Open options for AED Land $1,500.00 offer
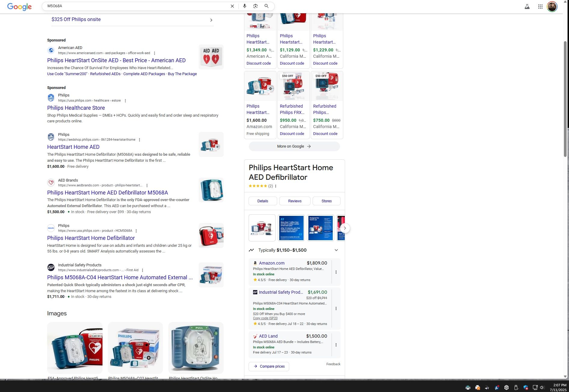Viewport: 569px width, 392px height. (336, 345)
